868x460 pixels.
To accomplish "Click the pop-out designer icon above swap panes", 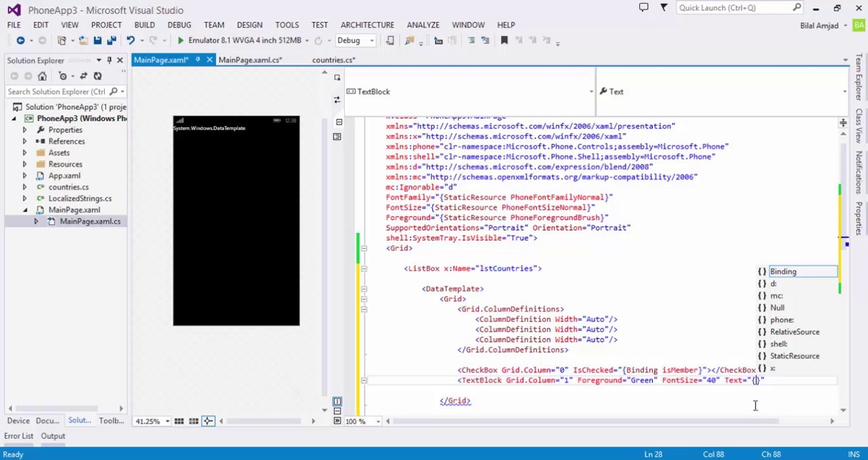I will [x=337, y=77].
